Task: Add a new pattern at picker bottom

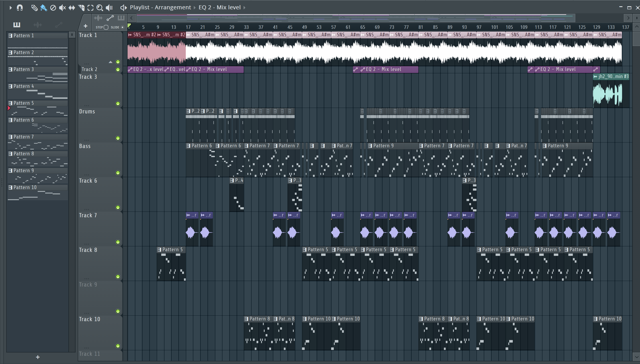Action: click(x=38, y=357)
